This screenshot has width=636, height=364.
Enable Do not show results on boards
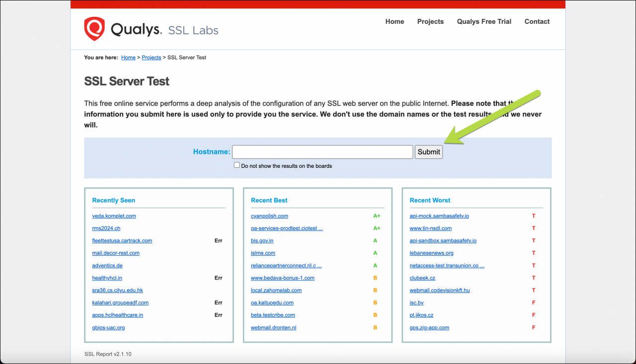coord(237,165)
